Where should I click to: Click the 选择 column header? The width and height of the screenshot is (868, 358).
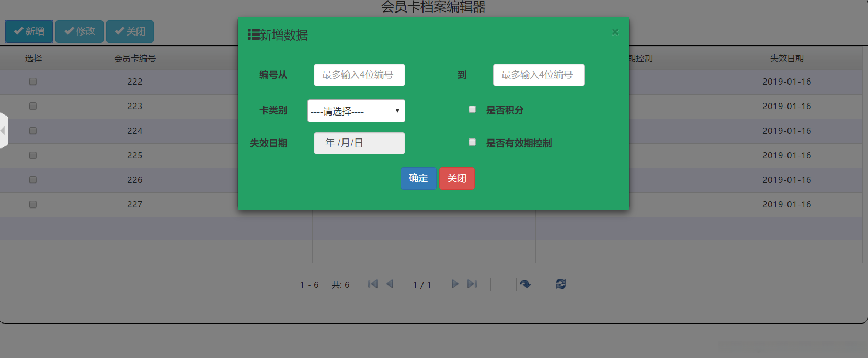click(33, 59)
